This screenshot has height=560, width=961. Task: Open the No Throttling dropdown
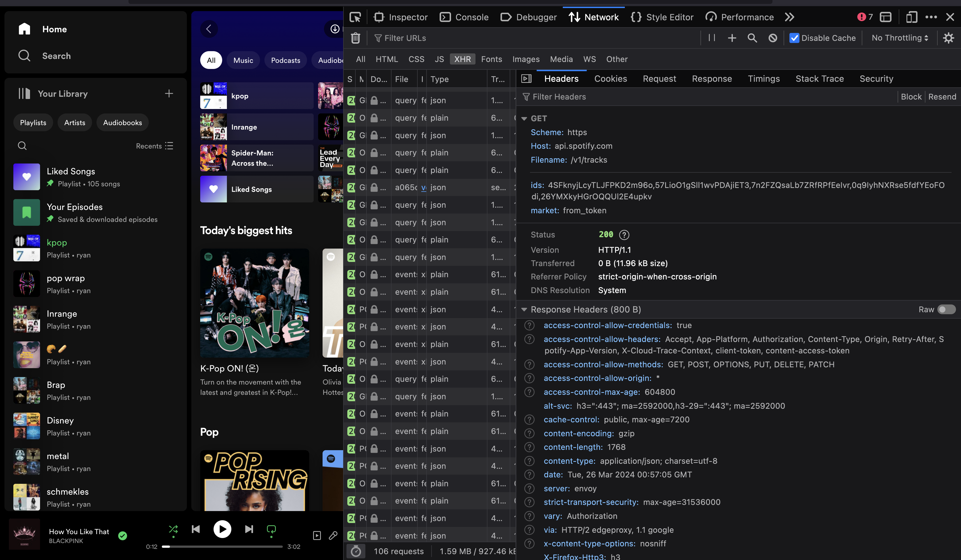[899, 38]
